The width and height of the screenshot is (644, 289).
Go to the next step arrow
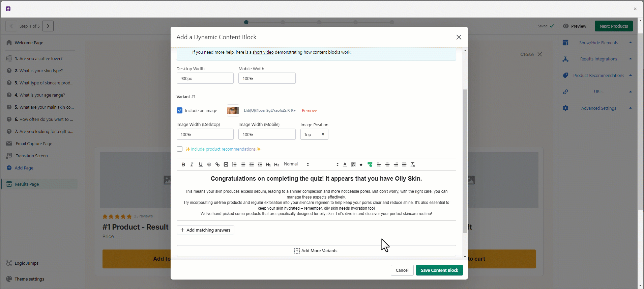[48, 26]
